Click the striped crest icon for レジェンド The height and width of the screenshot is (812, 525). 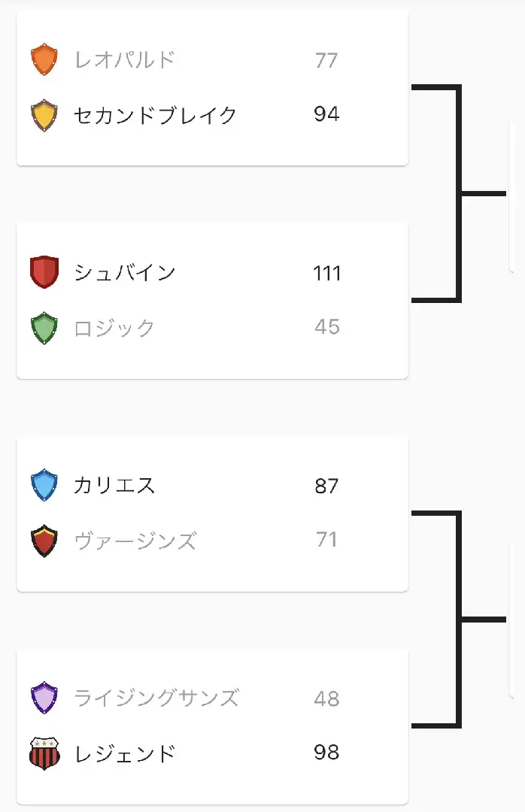tap(44, 753)
